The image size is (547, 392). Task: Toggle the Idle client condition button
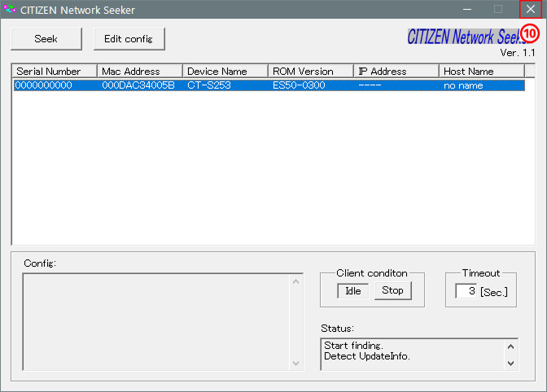(352, 291)
